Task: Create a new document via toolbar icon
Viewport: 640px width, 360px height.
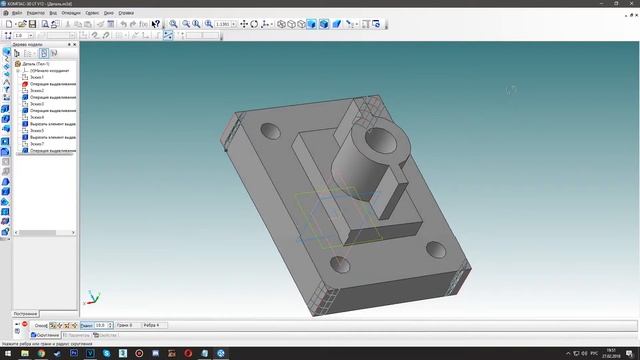Action: tap(9, 24)
